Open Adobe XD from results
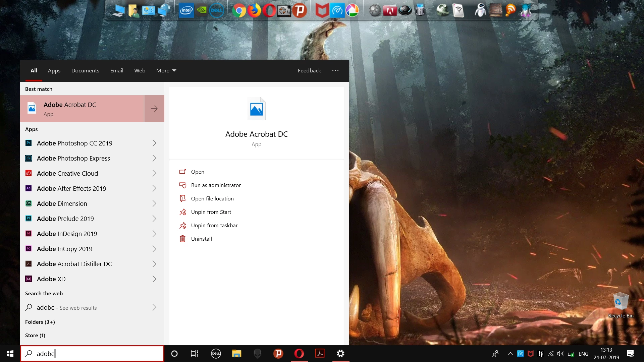The width and height of the screenshot is (644, 362). pos(51,279)
